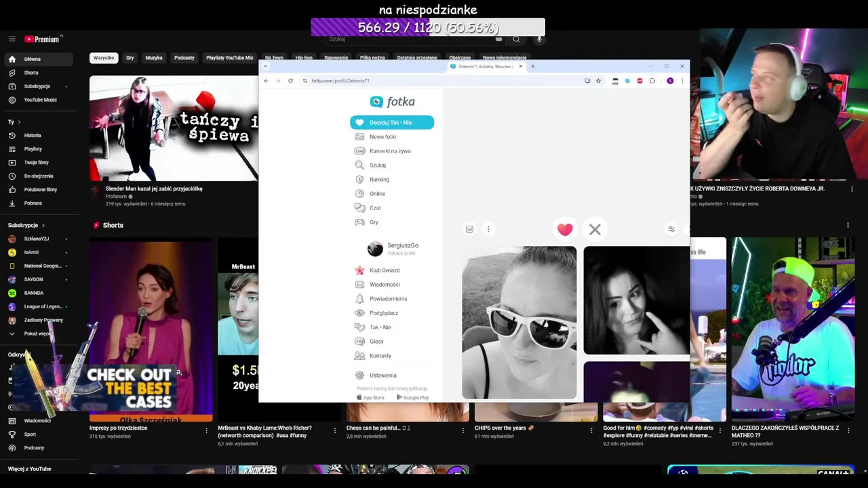The width and height of the screenshot is (868, 488).
Task: Open the browser tab search chevron
Action: 265,66
